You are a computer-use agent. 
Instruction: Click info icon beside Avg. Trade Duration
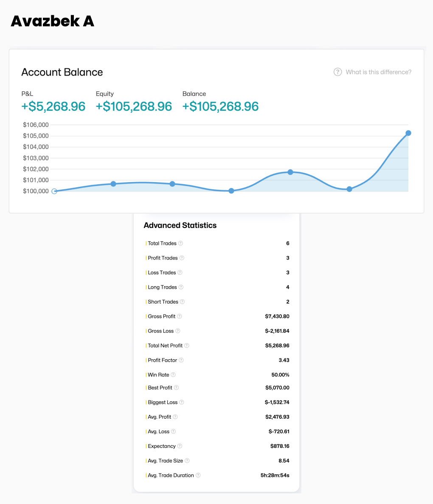click(x=198, y=476)
